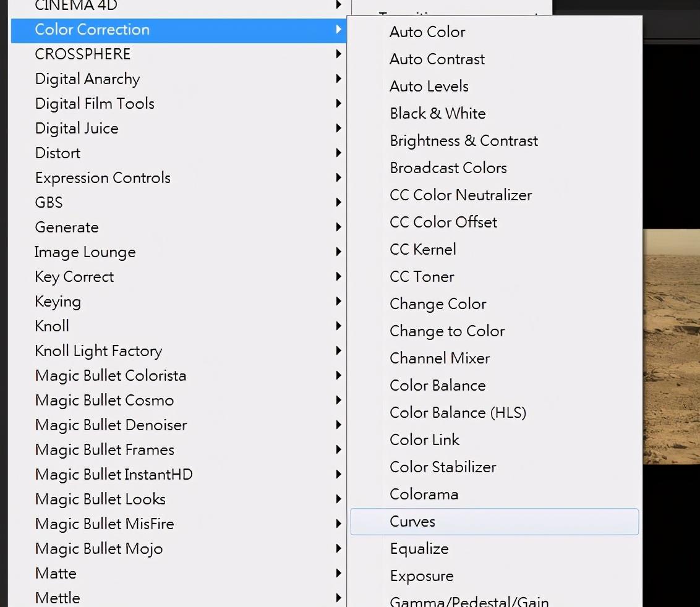Choose the Exposure effect
The width and height of the screenshot is (700, 607).
click(421, 576)
